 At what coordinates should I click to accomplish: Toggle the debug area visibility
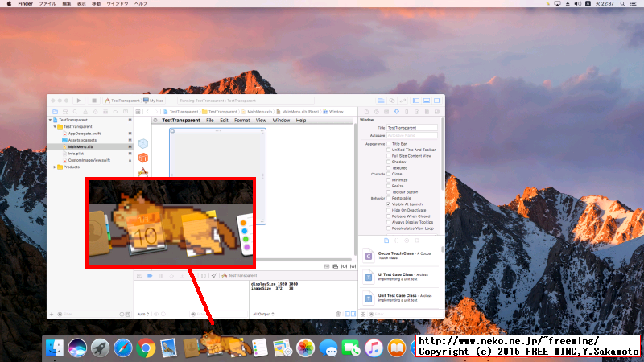[x=427, y=101]
